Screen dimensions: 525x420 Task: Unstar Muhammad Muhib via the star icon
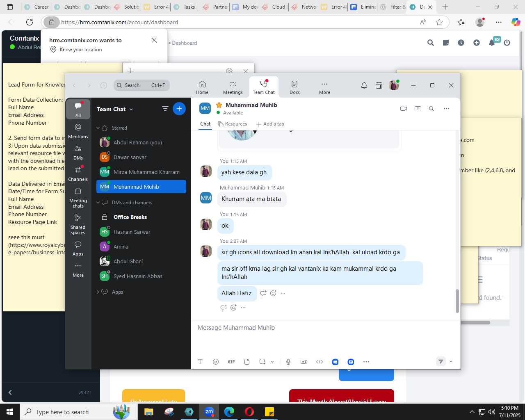pos(219,105)
